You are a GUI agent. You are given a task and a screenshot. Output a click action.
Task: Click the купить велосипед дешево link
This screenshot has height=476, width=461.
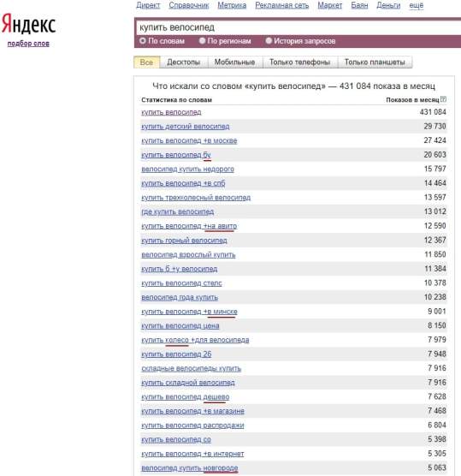[x=186, y=397]
